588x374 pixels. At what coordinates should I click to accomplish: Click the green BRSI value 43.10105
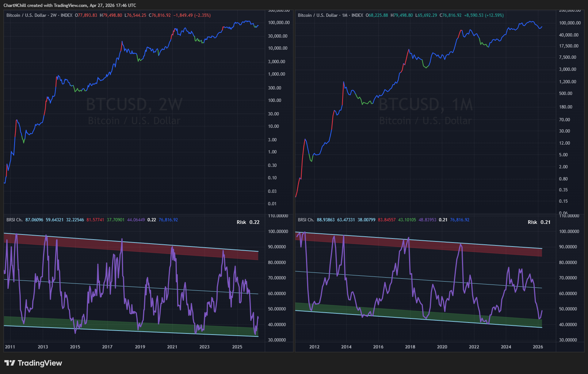click(x=407, y=220)
